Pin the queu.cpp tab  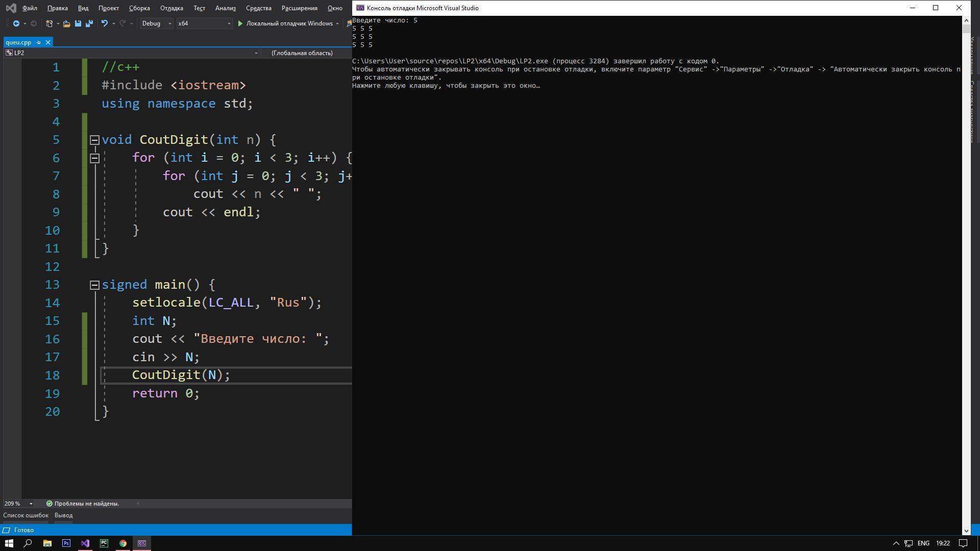pyautogui.click(x=39, y=42)
